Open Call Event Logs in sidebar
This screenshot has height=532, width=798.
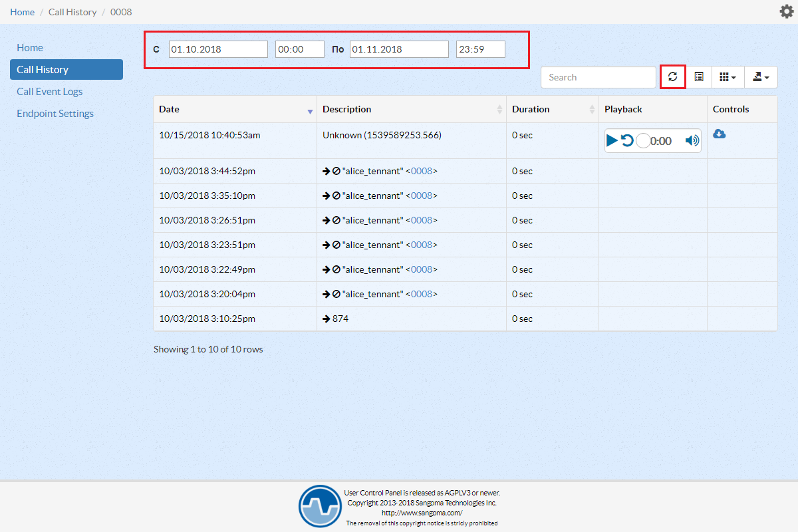point(50,92)
